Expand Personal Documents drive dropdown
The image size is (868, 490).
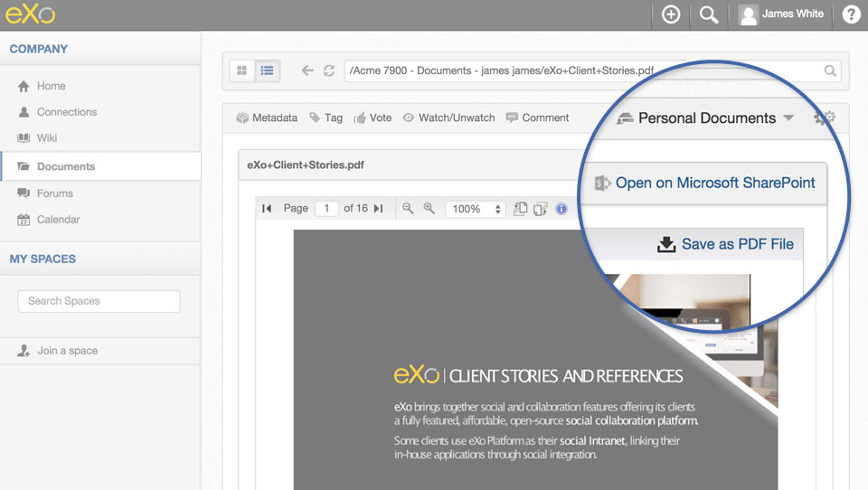(706, 118)
